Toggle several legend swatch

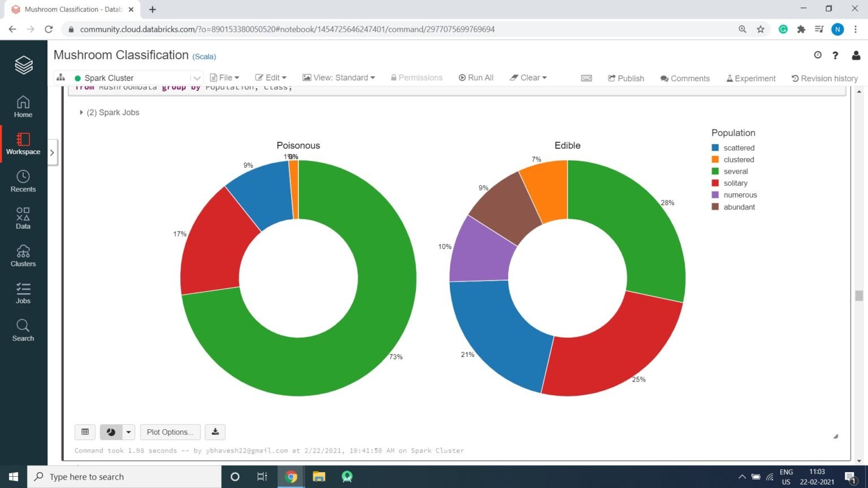pyautogui.click(x=715, y=171)
